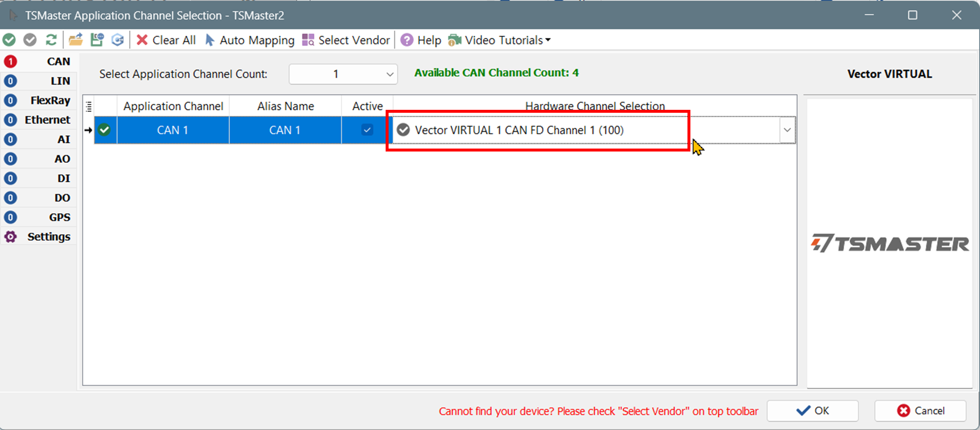Click the CAN 1 Application Channel cell
The image size is (980, 430).
click(x=172, y=130)
